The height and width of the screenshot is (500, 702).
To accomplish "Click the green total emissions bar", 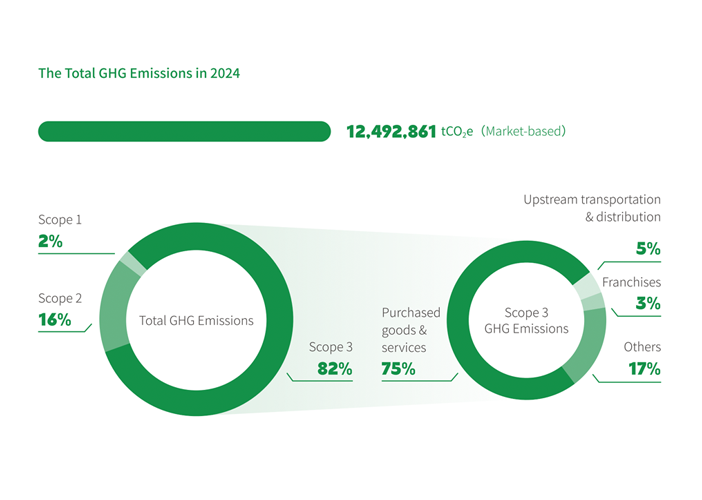I will [x=184, y=131].
